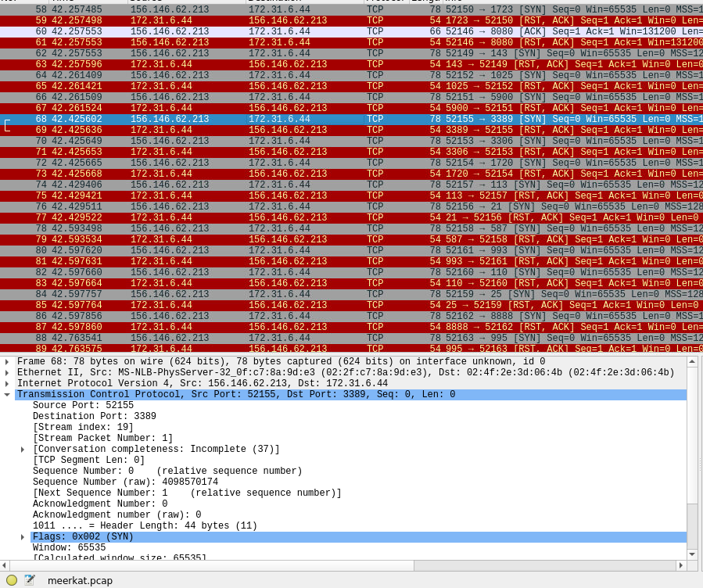The width and height of the screenshot is (703, 588).
Task: Expand Internet Protocol Version 4 section
Action: click(7, 384)
